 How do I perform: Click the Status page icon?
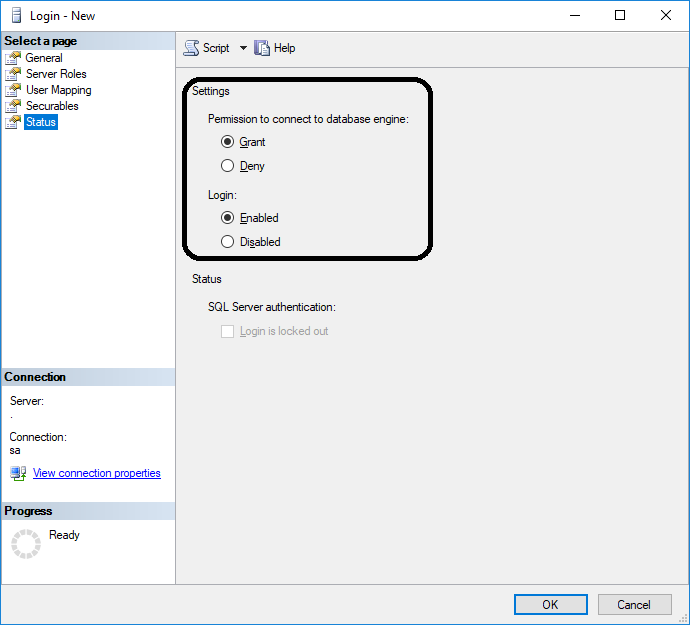coord(13,122)
